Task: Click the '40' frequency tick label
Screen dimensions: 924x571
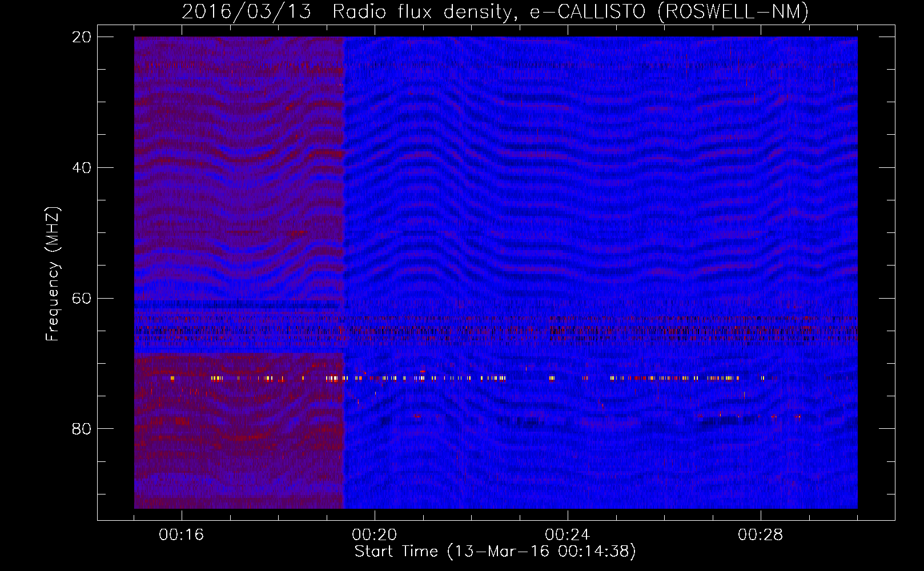Action: pyautogui.click(x=82, y=168)
